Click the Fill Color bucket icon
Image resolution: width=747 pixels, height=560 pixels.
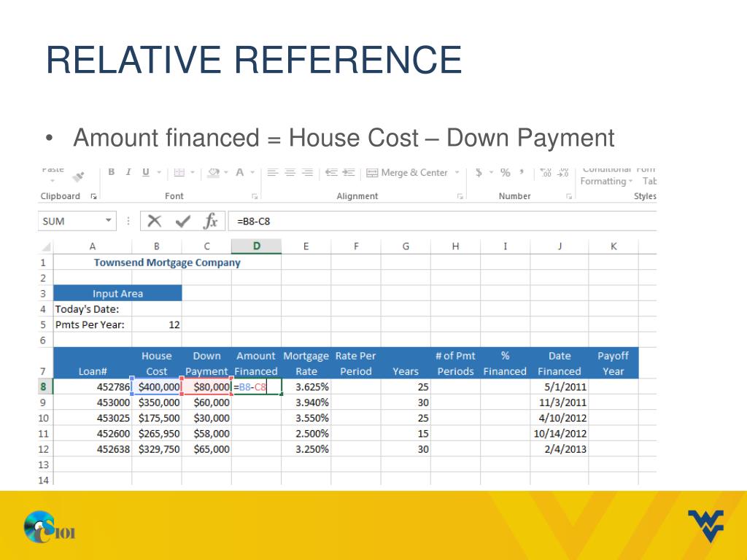click(213, 172)
